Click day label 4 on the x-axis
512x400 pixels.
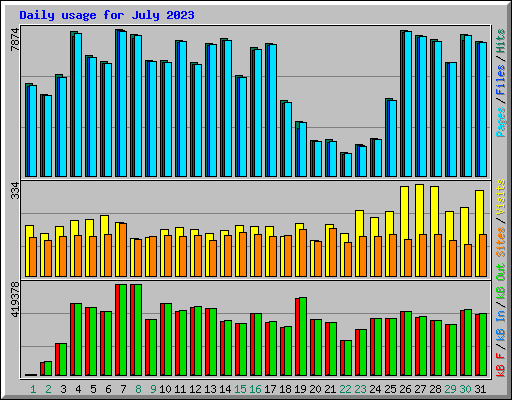pyautogui.click(x=78, y=389)
